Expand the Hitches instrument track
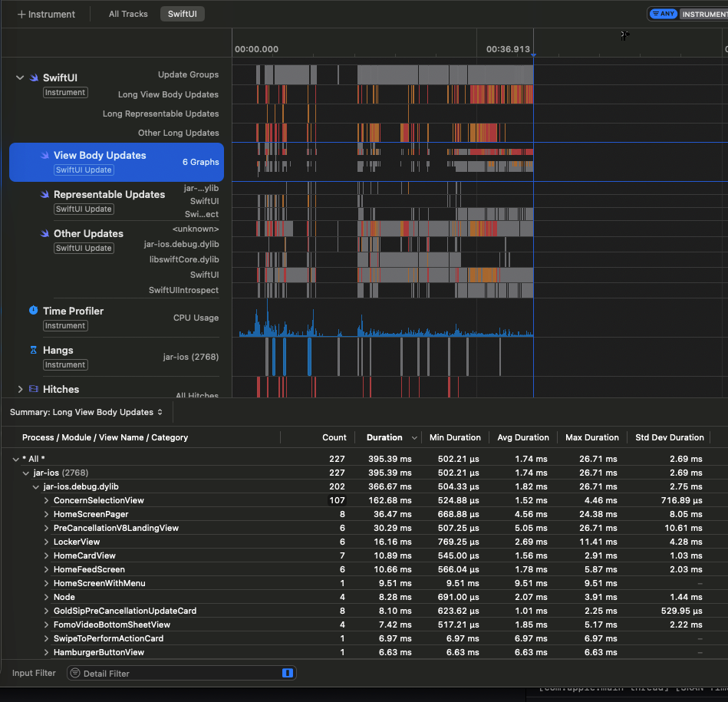The width and height of the screenshot is (728, 702). pos(20,389)
